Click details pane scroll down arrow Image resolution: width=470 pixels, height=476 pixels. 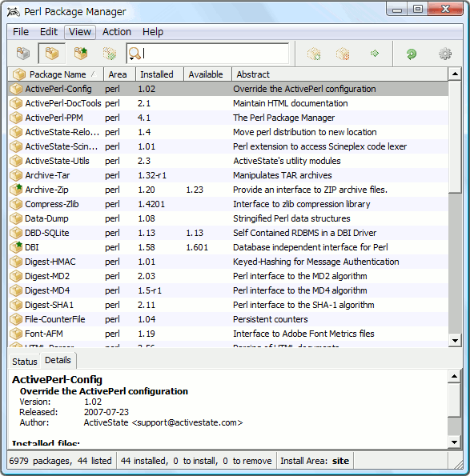pos(454,442)
